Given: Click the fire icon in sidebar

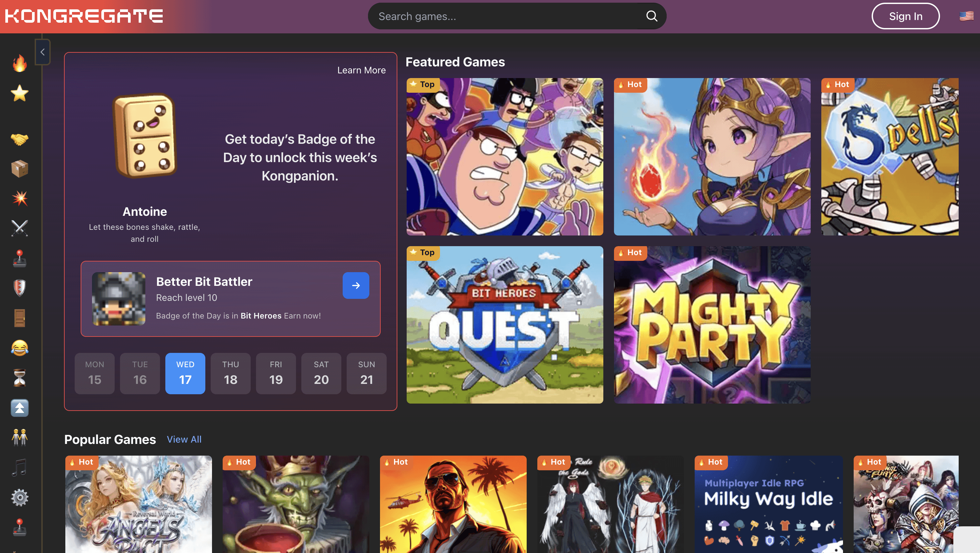Looking at the screenshot, I should click(19, 63).
